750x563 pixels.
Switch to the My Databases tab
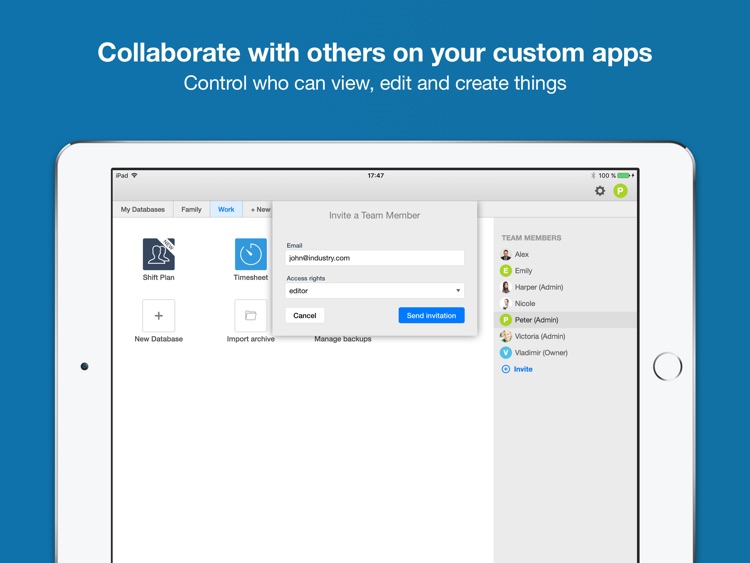pos(143,210)
